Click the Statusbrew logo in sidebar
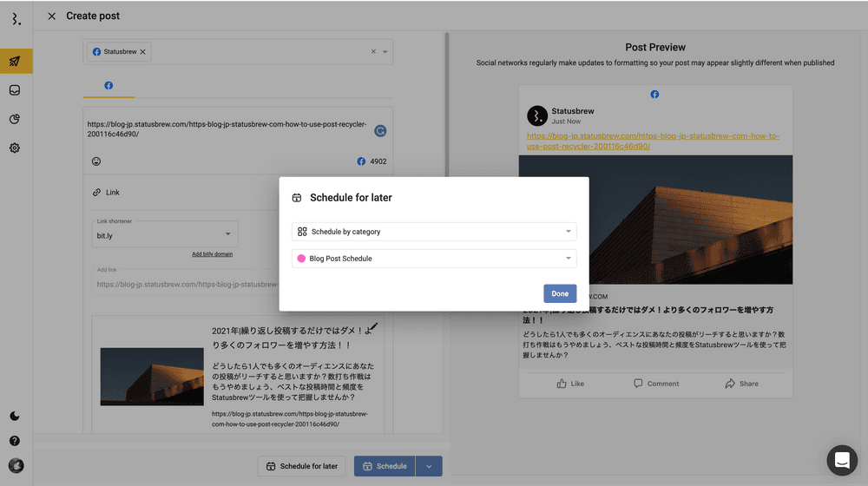The height and width of the screenshot is (486, 868). [16, 18]
